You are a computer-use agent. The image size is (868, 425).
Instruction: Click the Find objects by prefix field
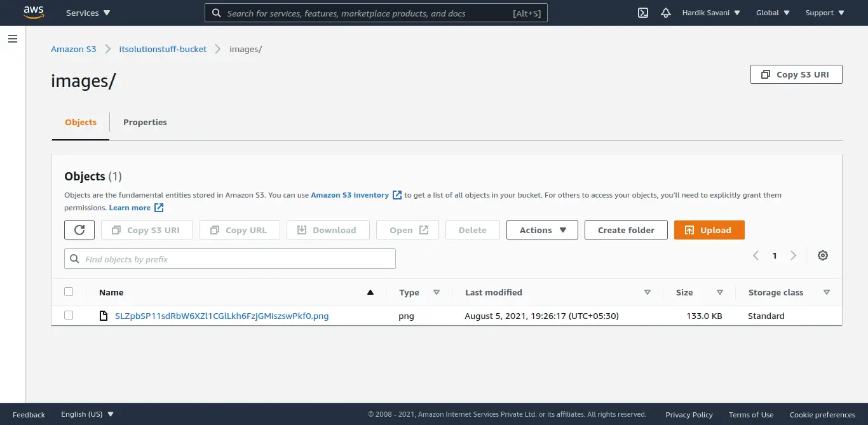(x=230, y=259)
